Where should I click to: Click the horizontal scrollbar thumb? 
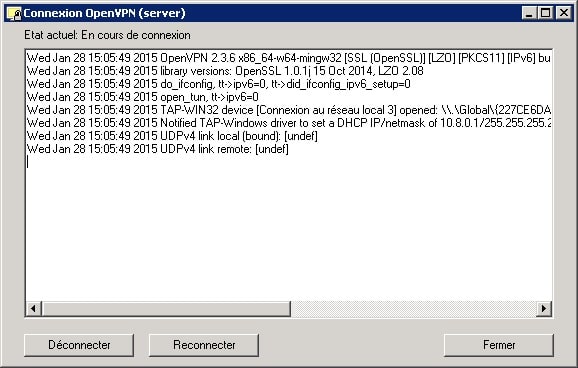[166, 309]
